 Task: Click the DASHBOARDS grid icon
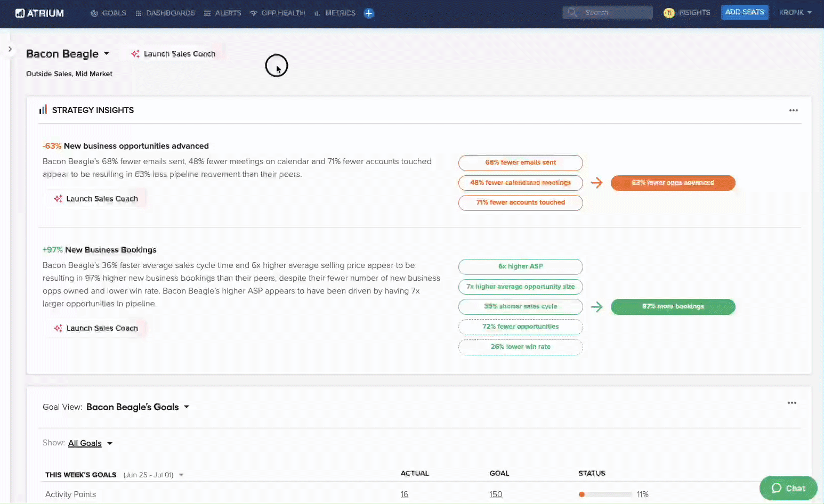click(x=138, y=13)
